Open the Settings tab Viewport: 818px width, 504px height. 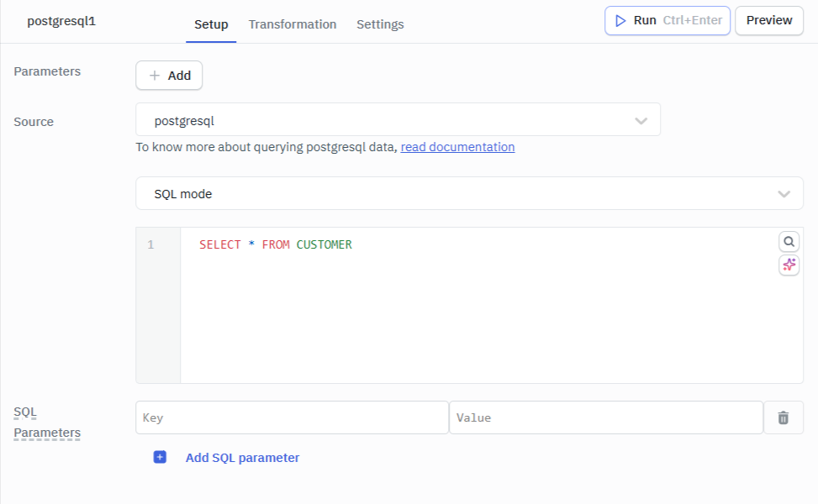(380, 24)
